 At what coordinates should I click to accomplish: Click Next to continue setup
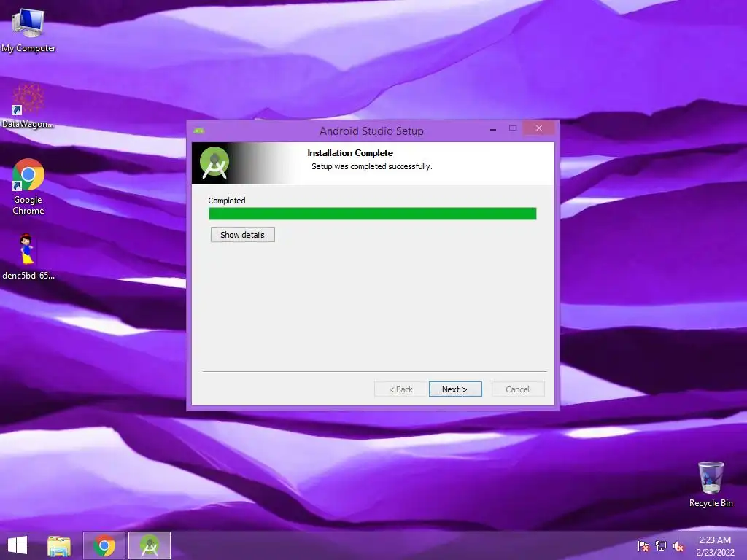pyautogui.click(x=455, y=389)
